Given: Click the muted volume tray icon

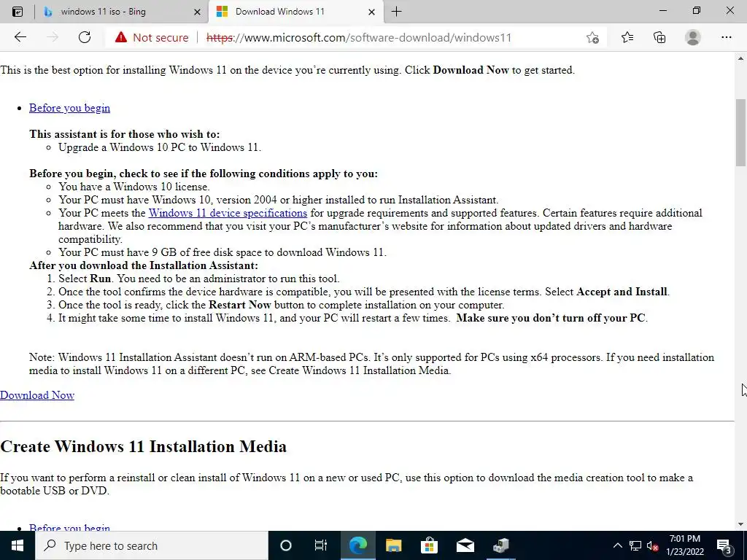Looking at the screenshot, I should [x=653, y=545].
